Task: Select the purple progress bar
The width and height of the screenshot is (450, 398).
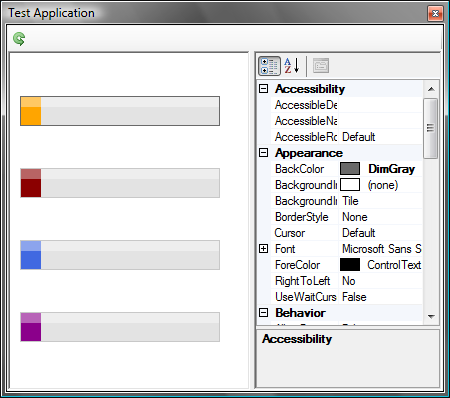Action: (x=120, y=327)
